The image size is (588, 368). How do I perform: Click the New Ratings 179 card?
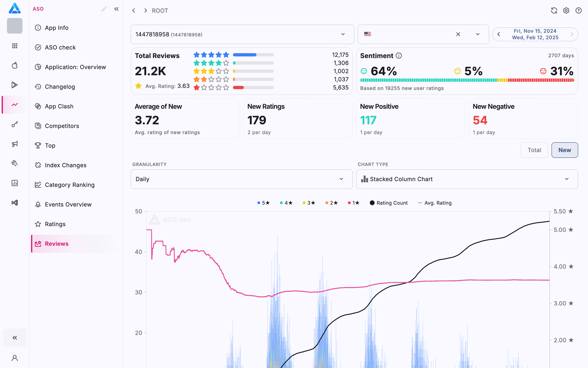pyautogui.click(x=298, y=119)
